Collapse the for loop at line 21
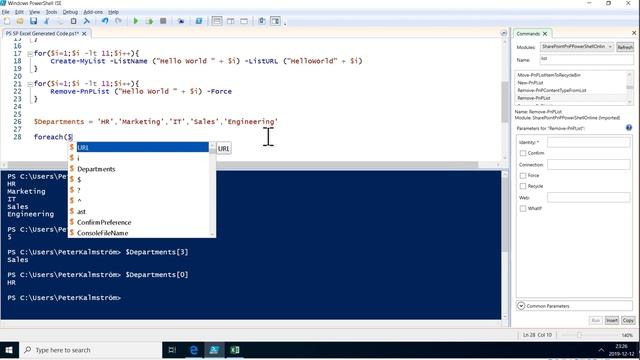This screenshot has height=360, width=640. point(30,84)
